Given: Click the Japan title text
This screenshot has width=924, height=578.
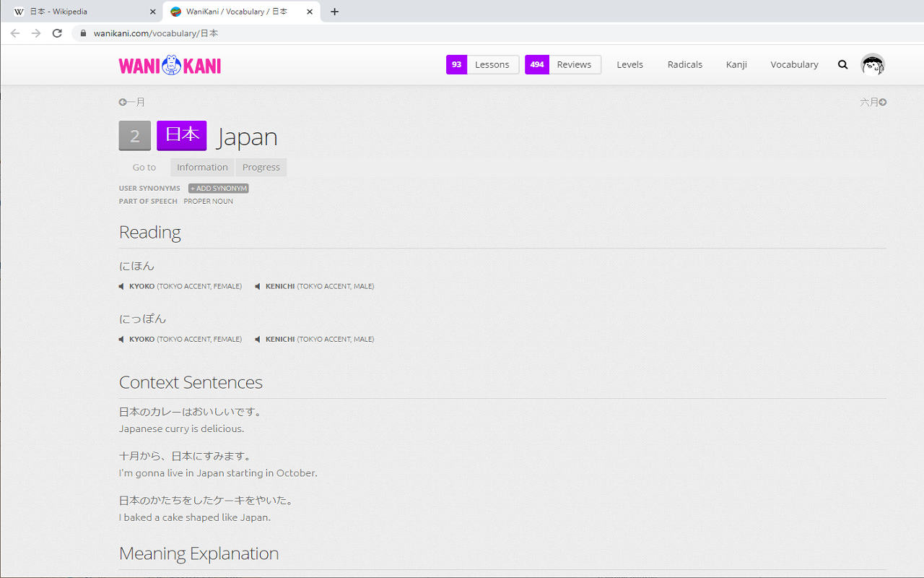Looking at the screenshot, I should point(247,137).
